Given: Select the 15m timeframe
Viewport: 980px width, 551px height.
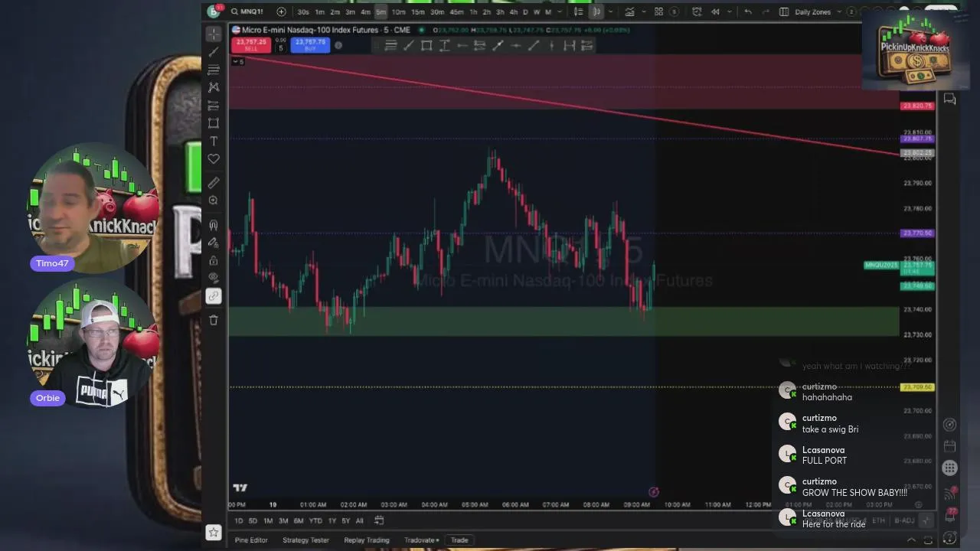Looking at the screenshot, I should (x=418, y=11).
